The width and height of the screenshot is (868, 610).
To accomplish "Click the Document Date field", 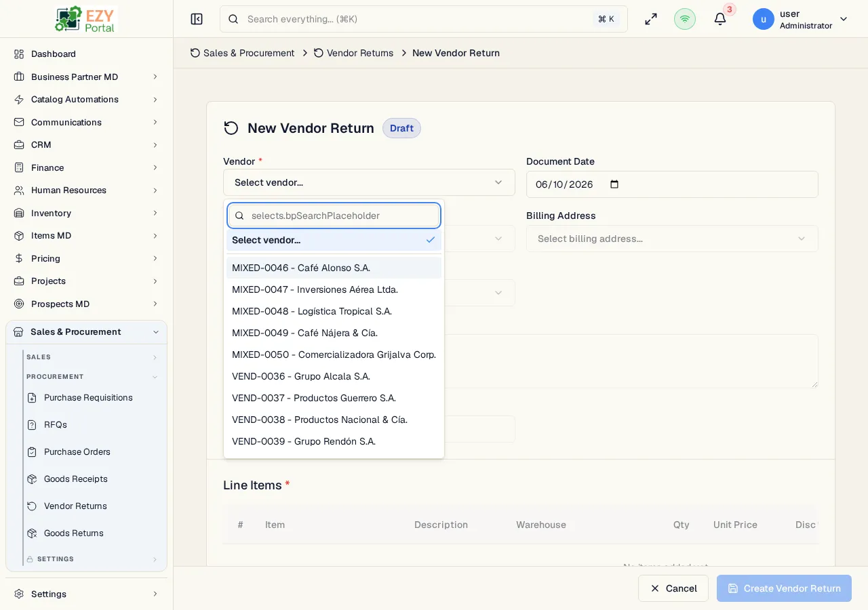I will point(672,184).
